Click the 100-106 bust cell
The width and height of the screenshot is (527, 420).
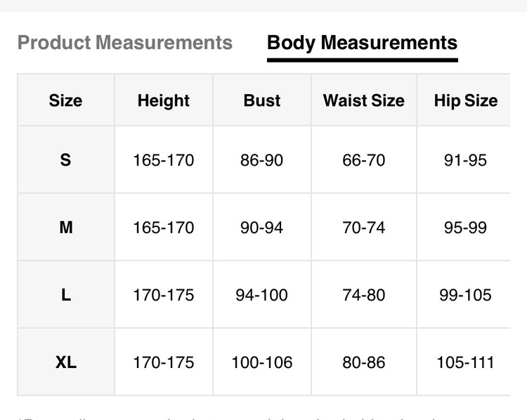262,362
